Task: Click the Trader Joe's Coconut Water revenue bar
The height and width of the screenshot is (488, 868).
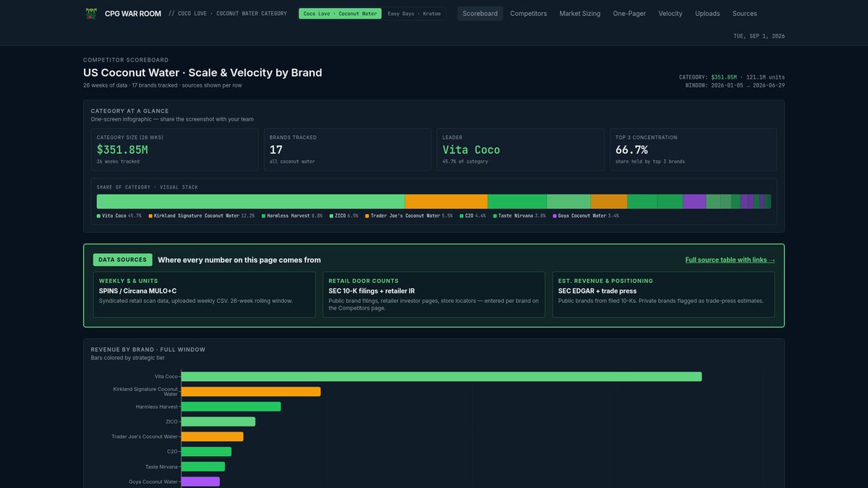Action: point(212,437)
